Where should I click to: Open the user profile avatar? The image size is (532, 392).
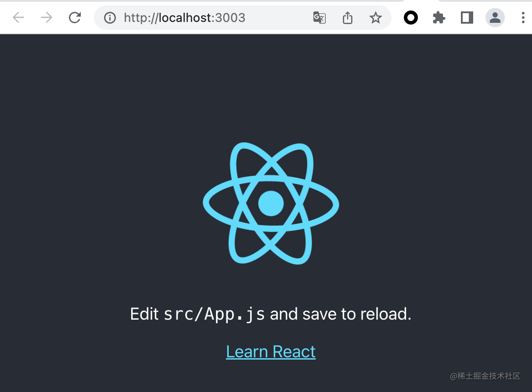click(x=495, y=18)
